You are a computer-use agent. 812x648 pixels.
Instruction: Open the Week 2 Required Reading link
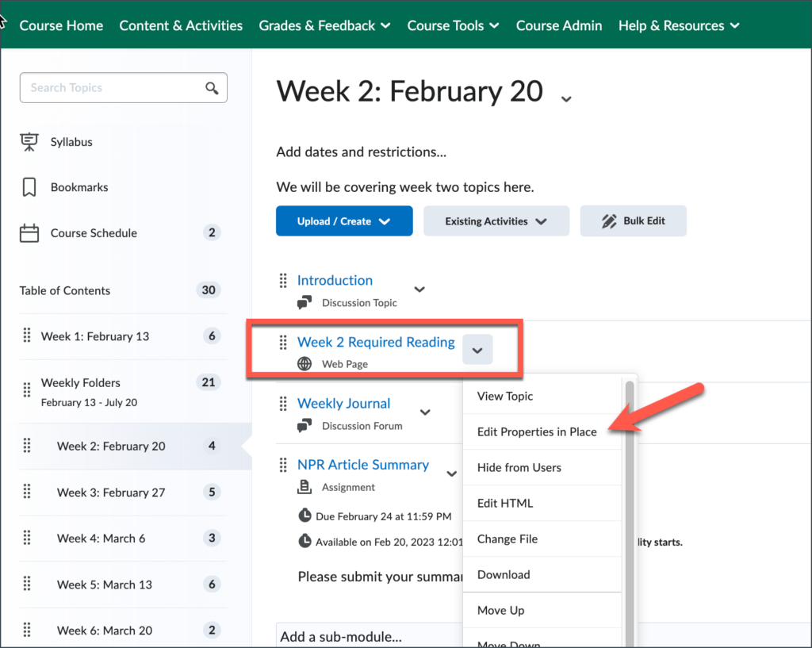coord(376,342)
